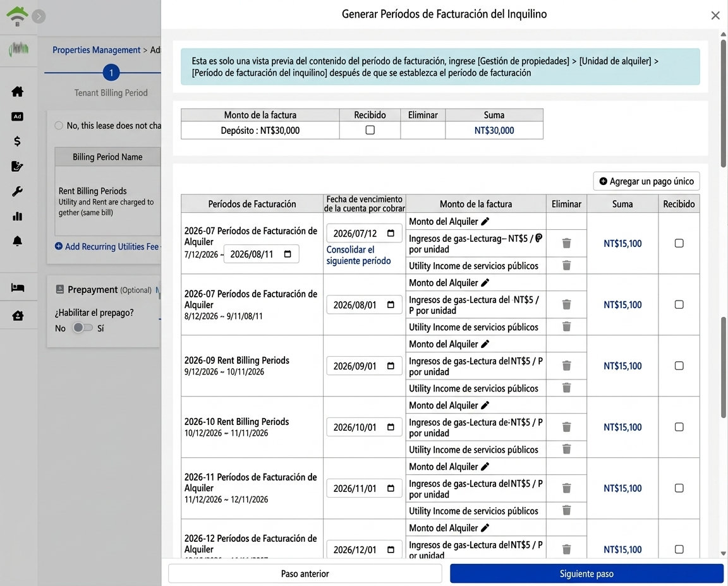
Task: Delete Utility Income row in 2026-09 period
Action: [x=566, y=388]
